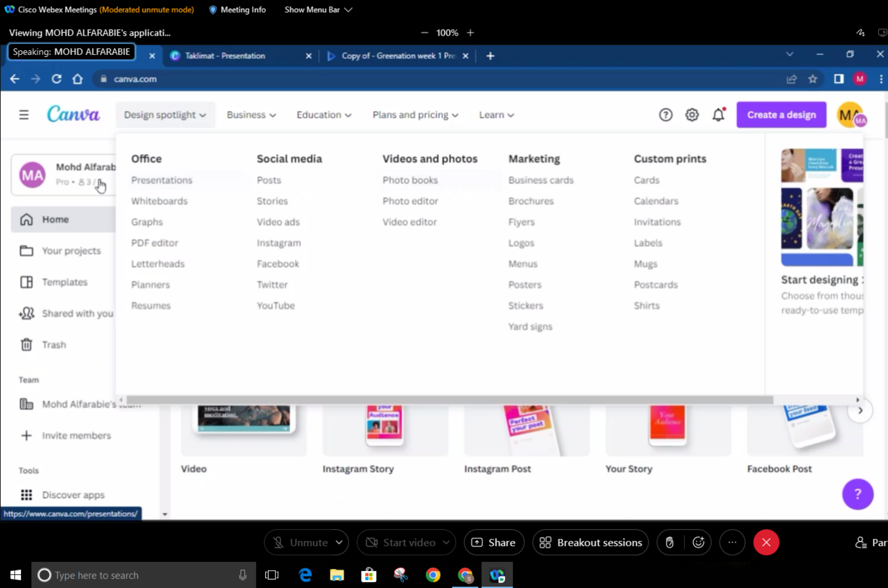Open the browser side panel icon

pos(839,79)
